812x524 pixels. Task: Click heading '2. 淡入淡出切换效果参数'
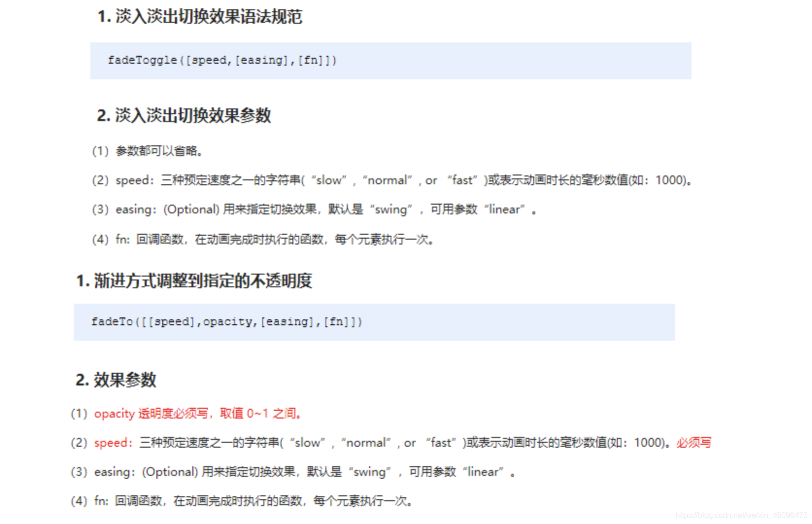[184, 116]
